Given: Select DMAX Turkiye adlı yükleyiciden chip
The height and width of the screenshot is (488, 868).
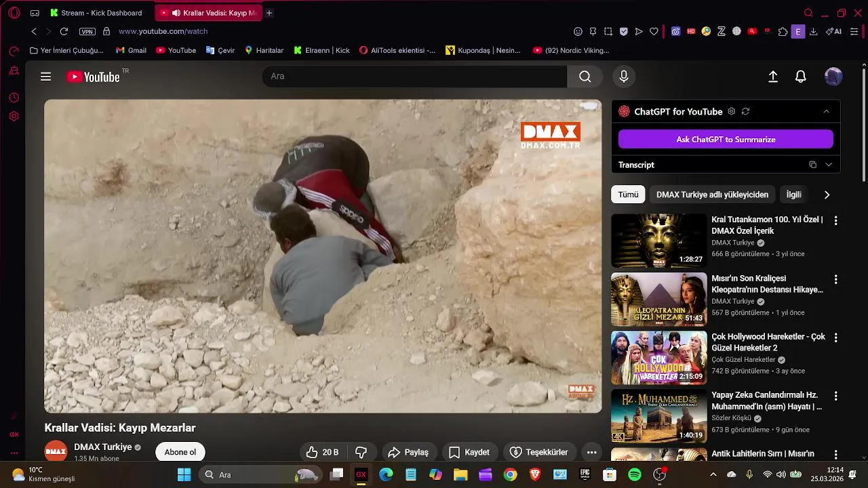Looking at the screenshot, I should coord(712,195).
